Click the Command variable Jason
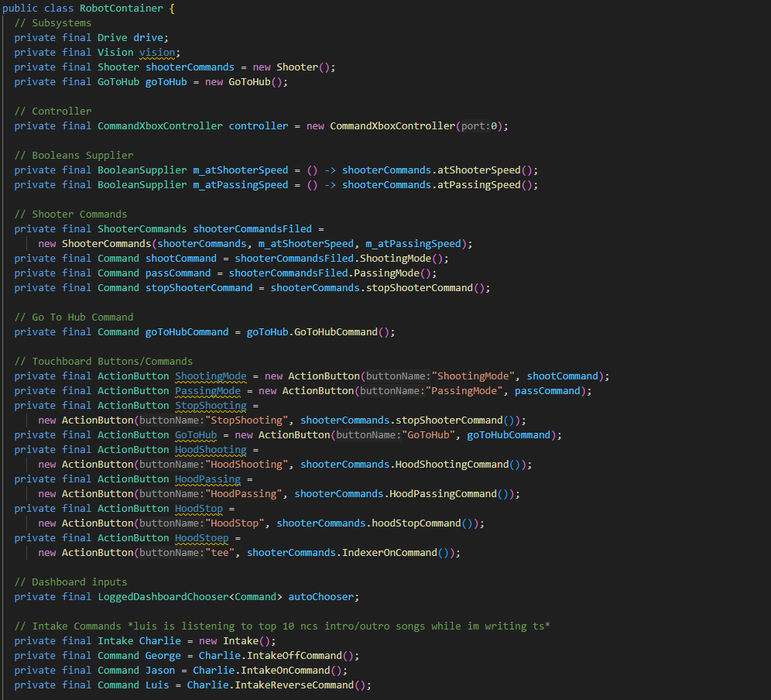Screen dimensions: 771x700 [159, 671]
